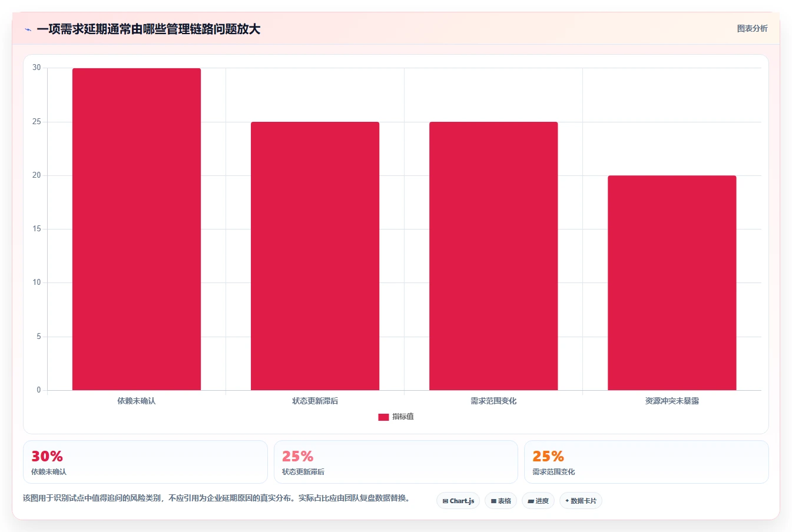Click the Chart.js tag chip
The width and height of the screenshot is (792, 532).
coord(458,501)
